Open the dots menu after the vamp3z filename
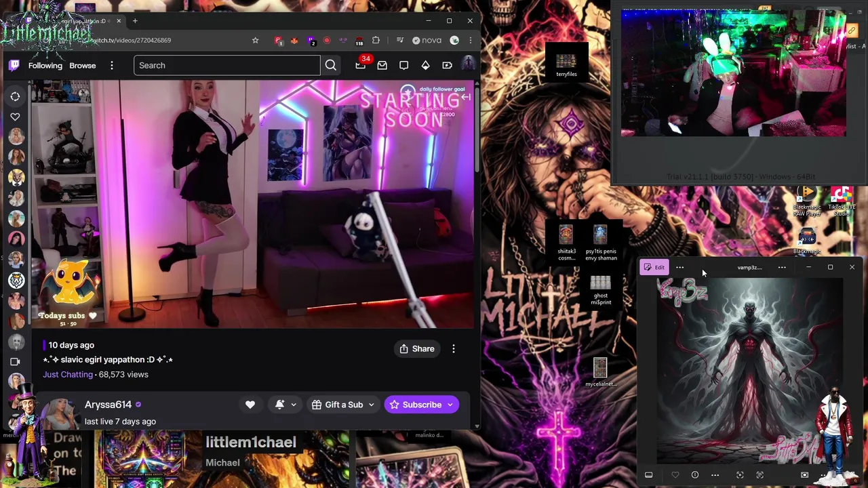 tap(782, 267)
